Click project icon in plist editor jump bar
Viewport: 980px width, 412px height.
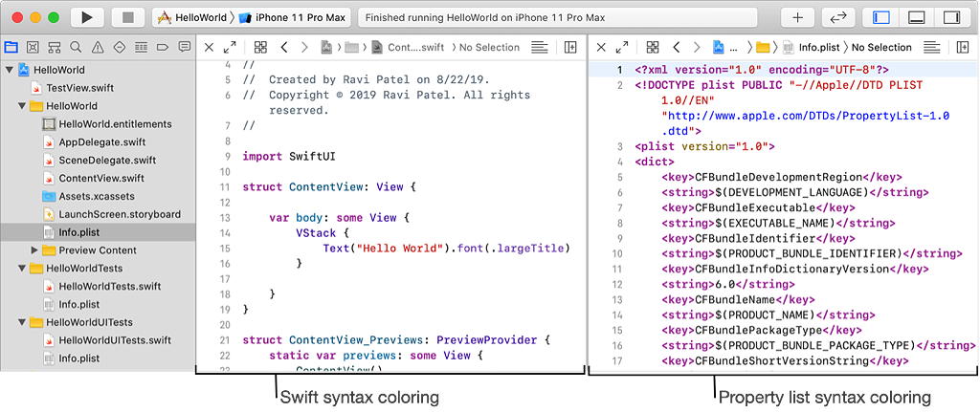pyautogui.click(x=719, y=47)
